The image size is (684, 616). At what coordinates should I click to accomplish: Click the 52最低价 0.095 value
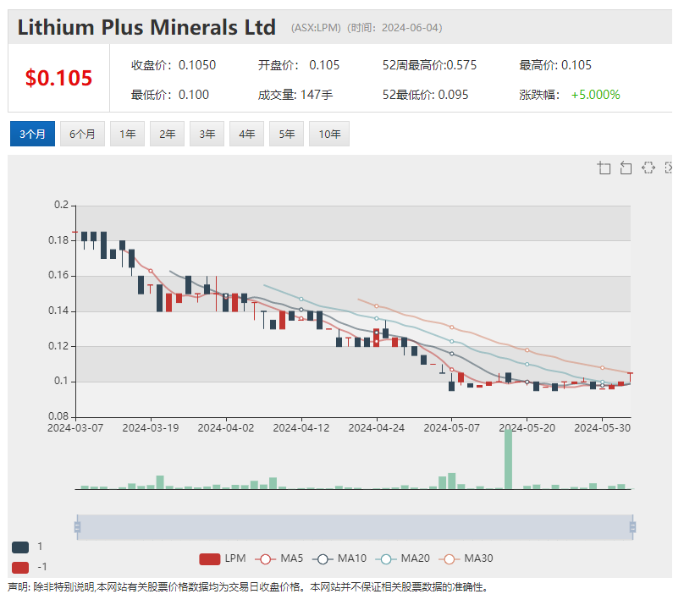click(453, 95)
